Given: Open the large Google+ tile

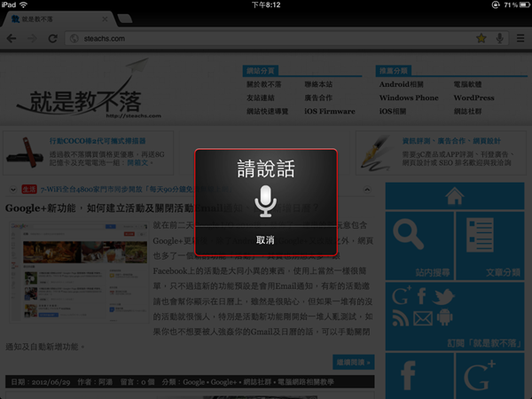Looking at the screenshot, I should pos(490,376).
